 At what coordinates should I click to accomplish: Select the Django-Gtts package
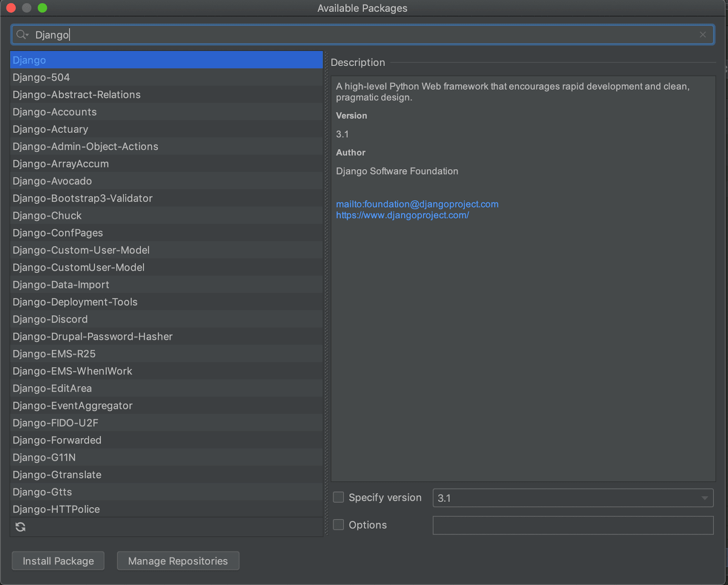point(167,492)
